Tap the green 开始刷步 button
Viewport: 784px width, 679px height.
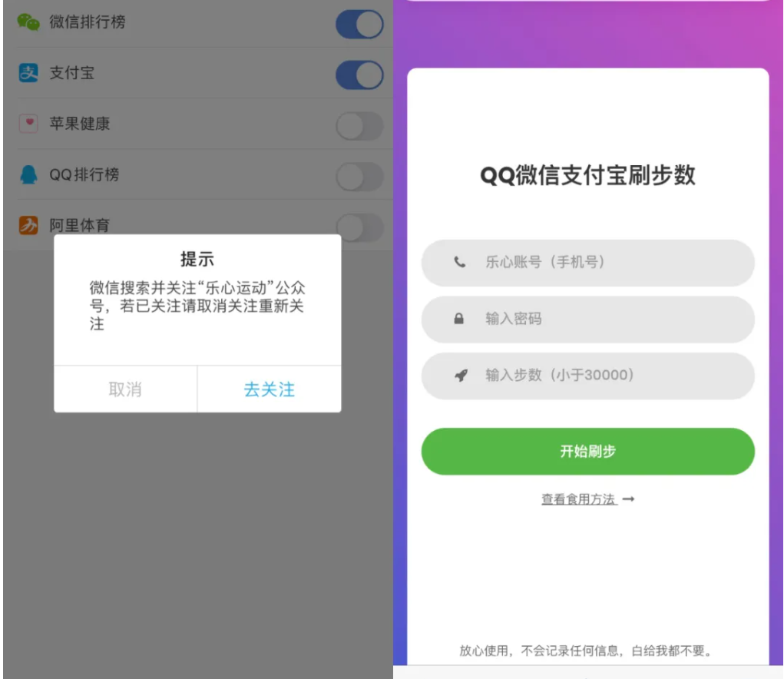pos(588,451)
